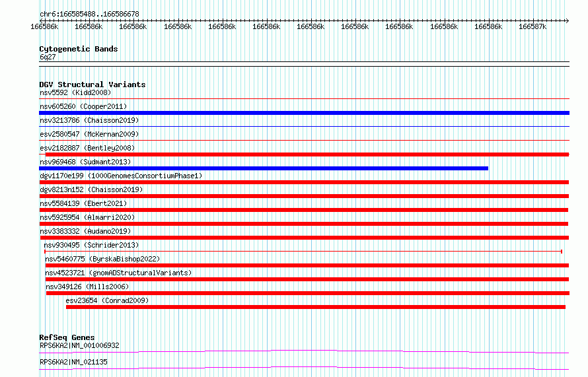Image resolution: width=588 pixels, height=377 pixels.
Task: Click variant label dgv1170e199 (1000GenomesConsortiumPhase1)
Action: click(x=121, y=176)
